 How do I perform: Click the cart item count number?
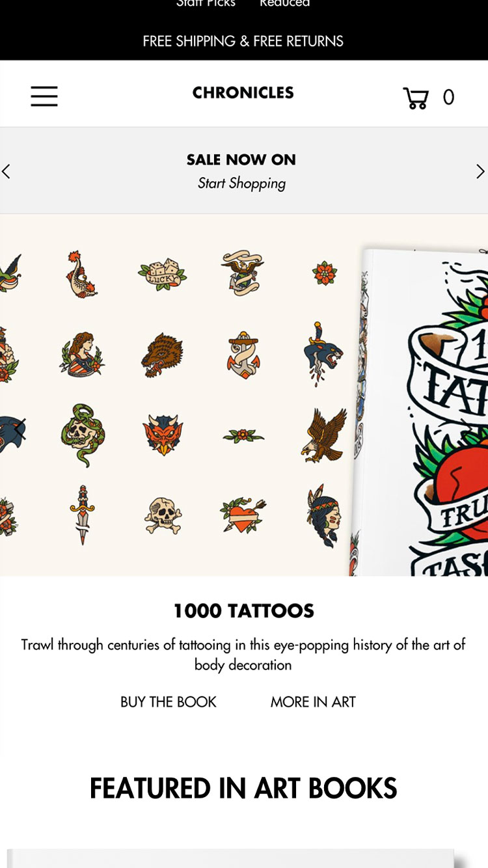pos(448,98)
